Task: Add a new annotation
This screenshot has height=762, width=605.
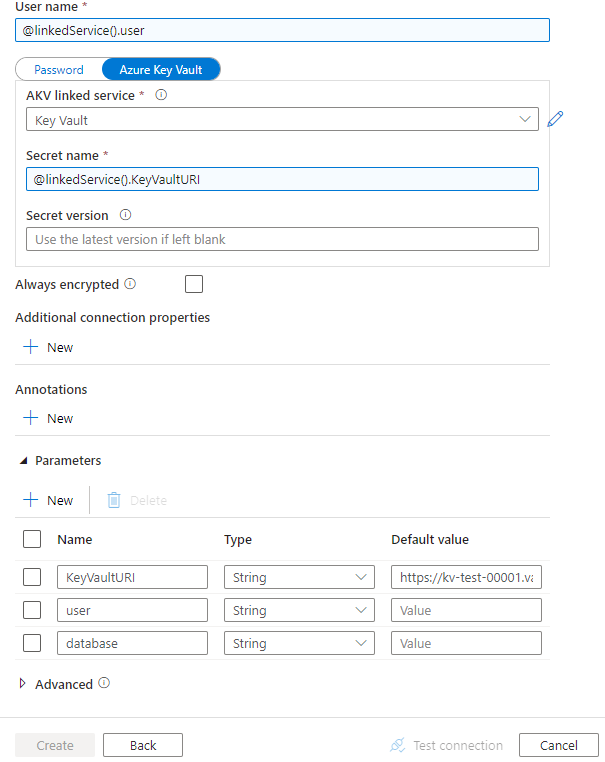Action: (48, 418)
